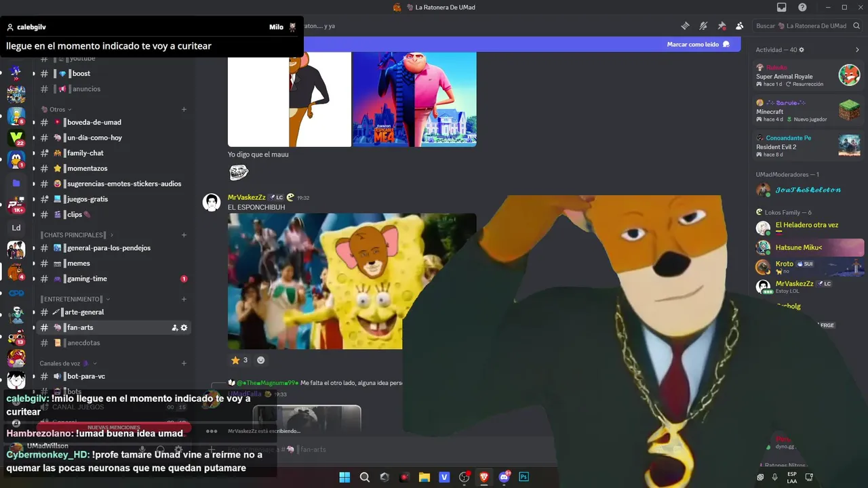Open pinned messages pin icon
The width and height of the screenshot is (868, 488).
point(722,26)
